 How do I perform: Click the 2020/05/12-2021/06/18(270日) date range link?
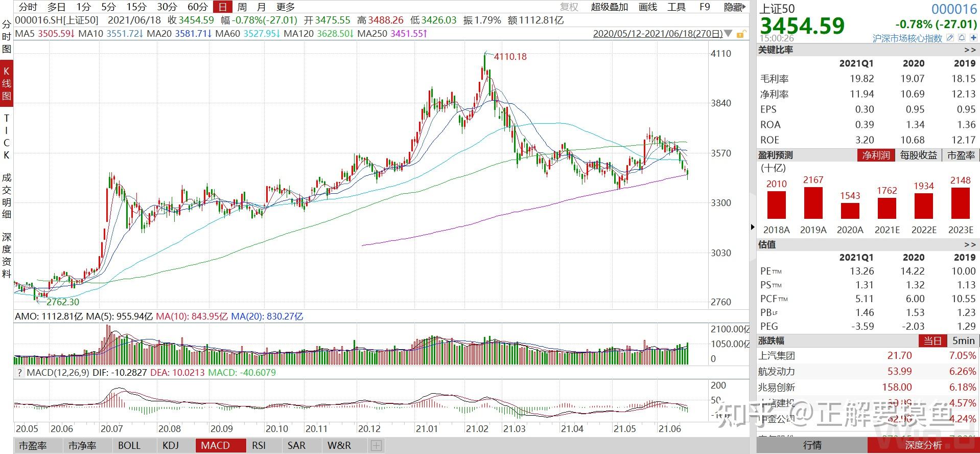click(658, 34)
